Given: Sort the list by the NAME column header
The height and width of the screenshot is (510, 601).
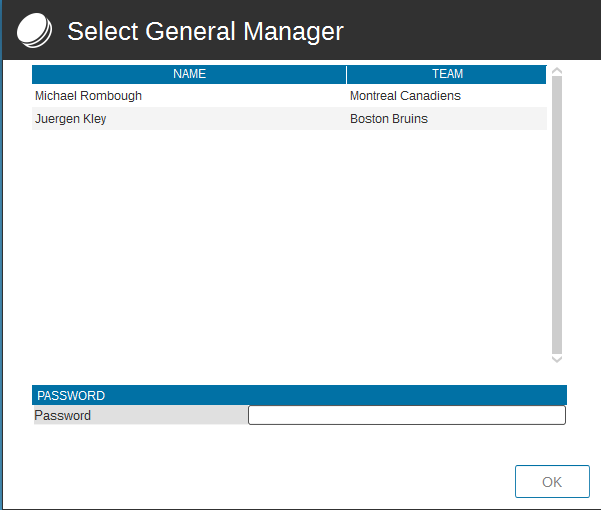Looking at the screenshot, I should 189,74.
